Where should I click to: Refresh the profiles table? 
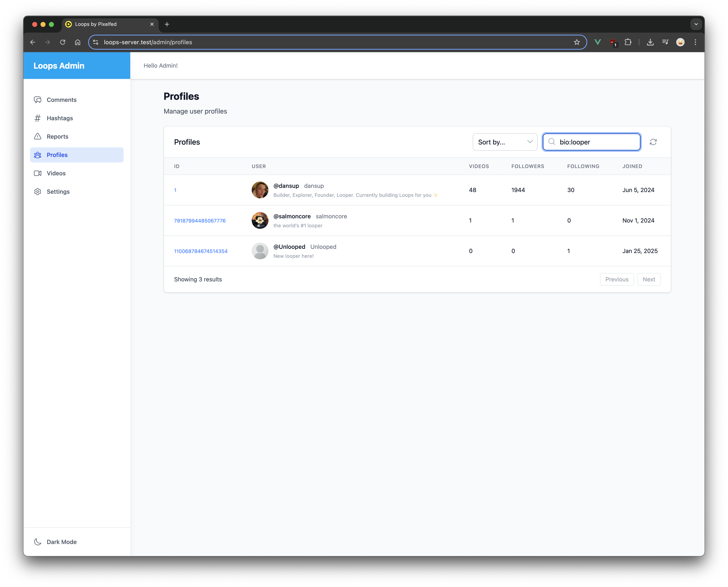pos(653,142)
